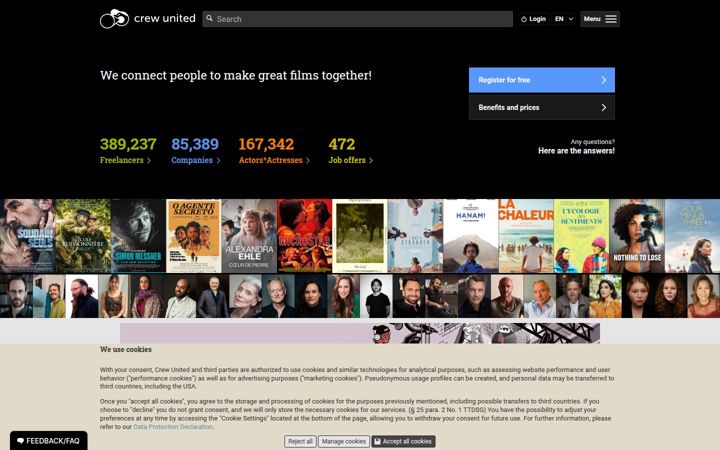Open the Data Protection Declaration link
Screen dimensions: 720x450
(x=173, y=427)
